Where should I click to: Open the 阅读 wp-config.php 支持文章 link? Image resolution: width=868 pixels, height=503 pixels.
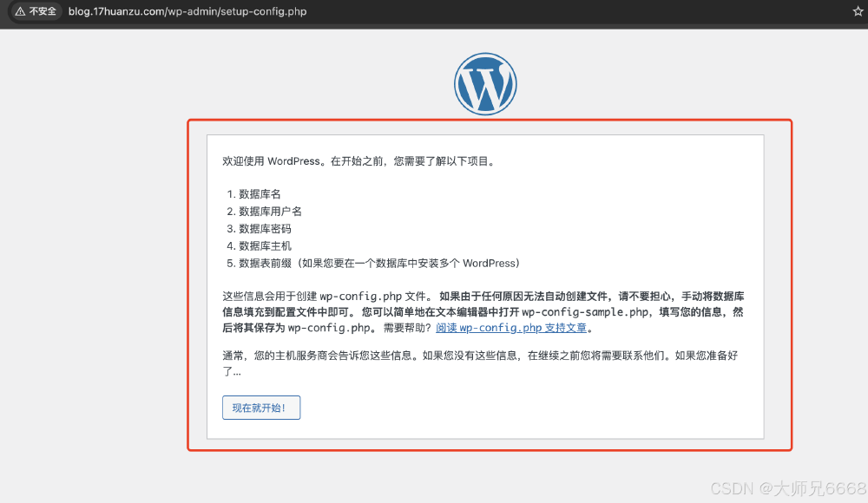coord(511,328)
